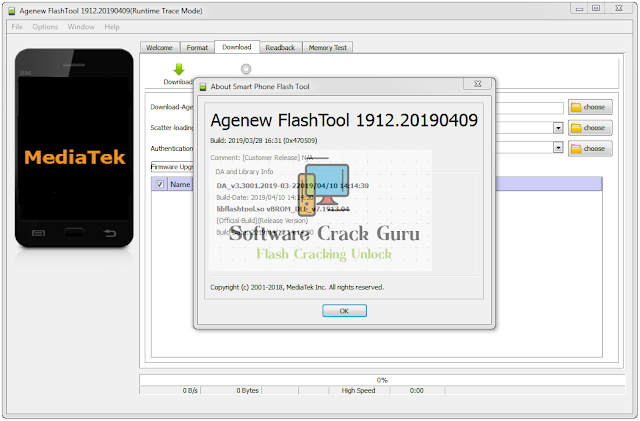Screen dimensions: 640x421
Task: Click the phone image back key icon
Action: [x=109, y=233]
